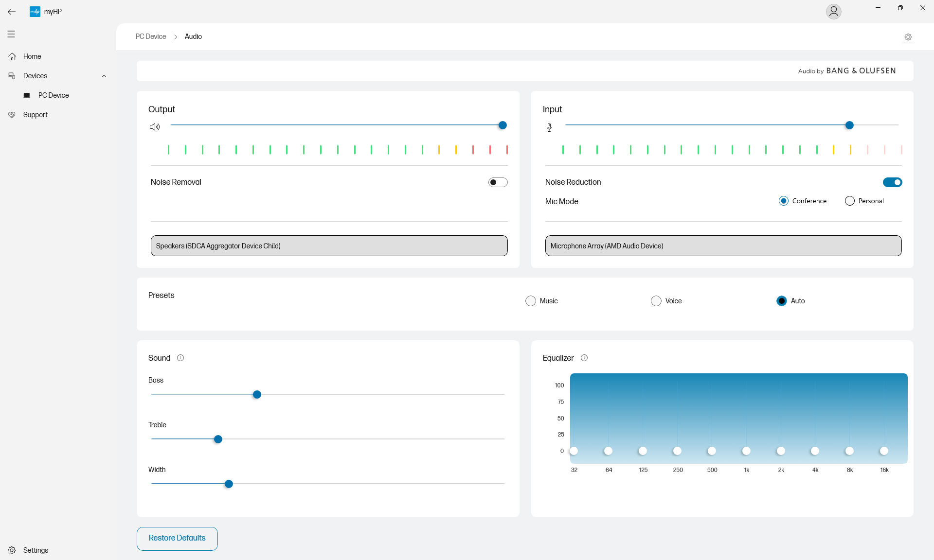
Task: Disable the Noise Reduction toggle
Action: [892, 182]
